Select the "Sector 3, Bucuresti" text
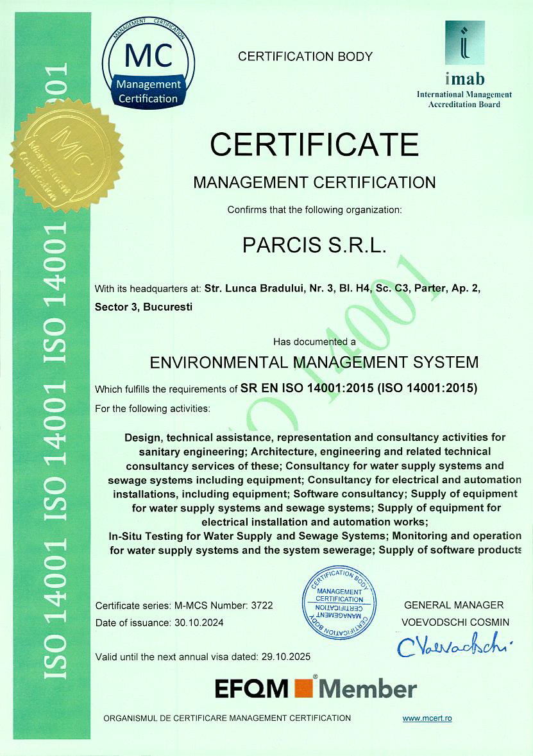 [x=144, y=307]
